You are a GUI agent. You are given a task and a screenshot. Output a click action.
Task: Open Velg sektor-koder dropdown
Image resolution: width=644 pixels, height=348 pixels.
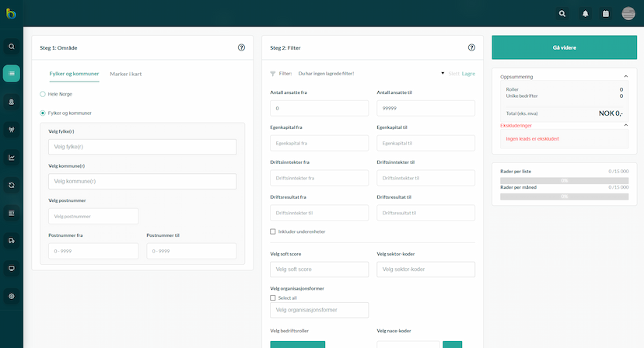coord(426,270)
